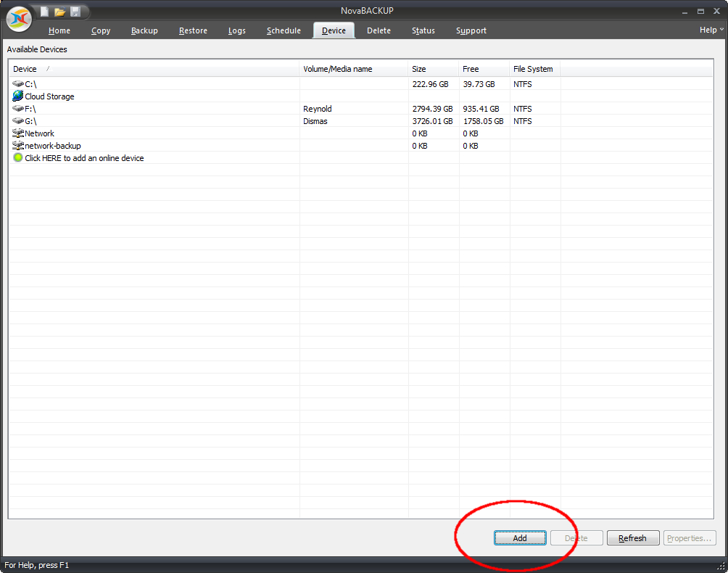Select the C:\ drive icon

click(x=18, y=84)
